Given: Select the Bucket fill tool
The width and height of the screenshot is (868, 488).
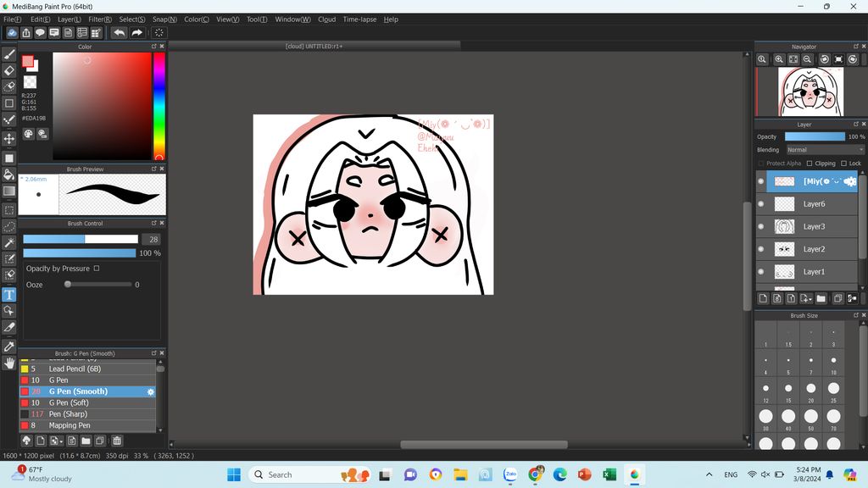Looking at the screenshot, I should (x=9, y=175).
